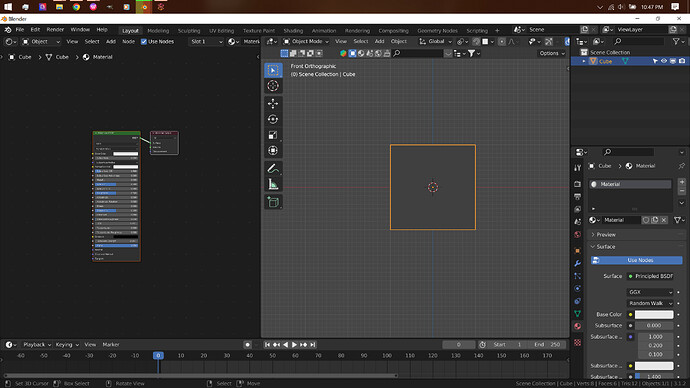Select the Annotate tool
The width and height of the screenshot is (690, 388).
coord(273,168)
